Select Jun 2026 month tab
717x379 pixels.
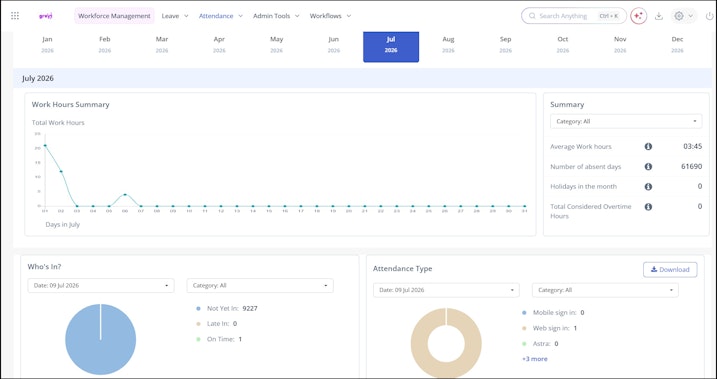tap(334, 44)
